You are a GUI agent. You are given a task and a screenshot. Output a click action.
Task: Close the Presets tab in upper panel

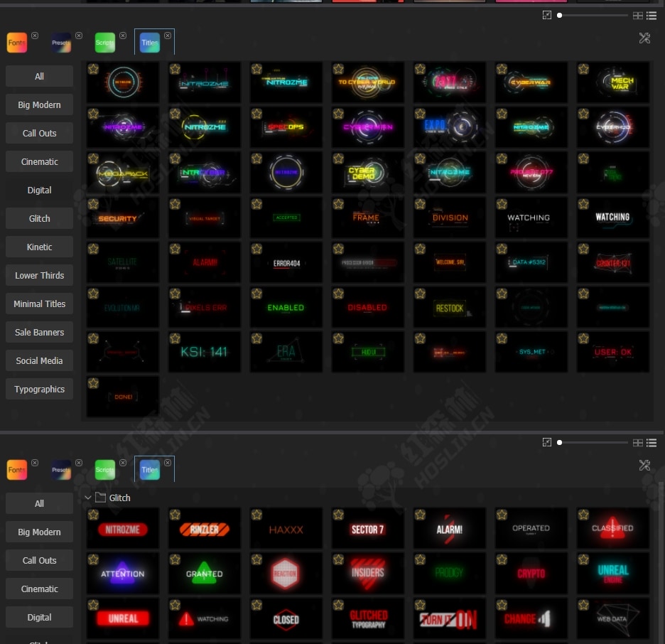point(79,36)
